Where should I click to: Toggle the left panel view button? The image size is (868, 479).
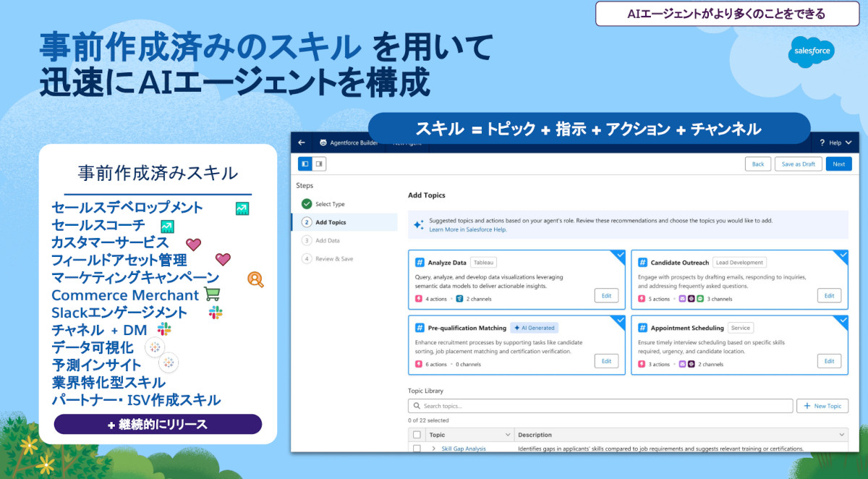tap(305, 164)
